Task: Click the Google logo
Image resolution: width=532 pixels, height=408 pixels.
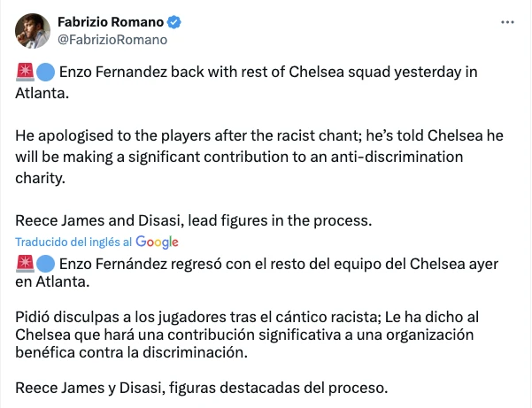Action: tap(157, 242)
